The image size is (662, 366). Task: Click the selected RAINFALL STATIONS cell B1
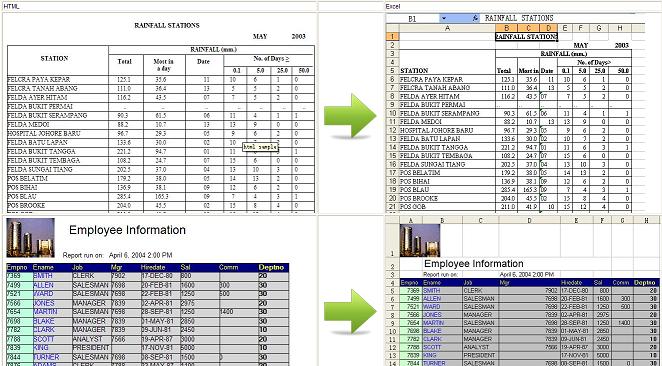click(526, 37)
